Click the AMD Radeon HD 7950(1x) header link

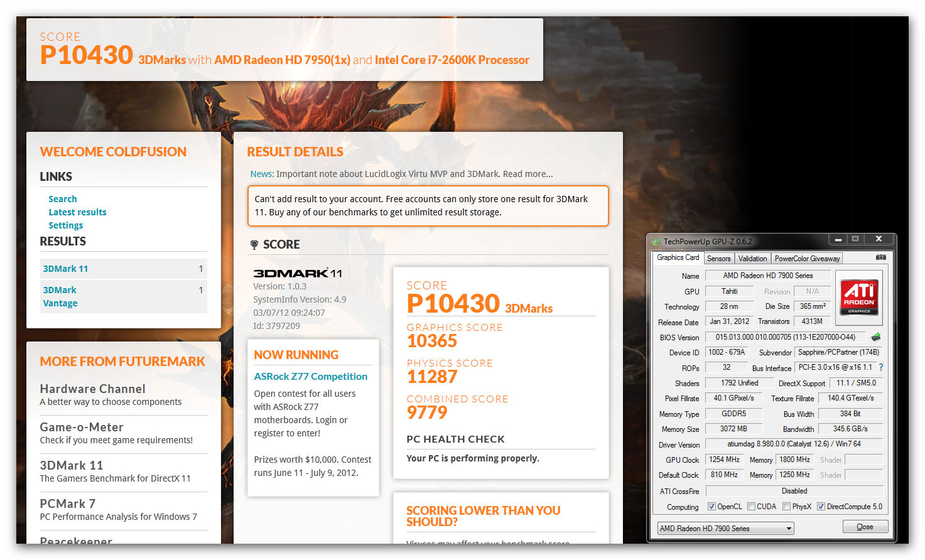[x=282, y=60]
